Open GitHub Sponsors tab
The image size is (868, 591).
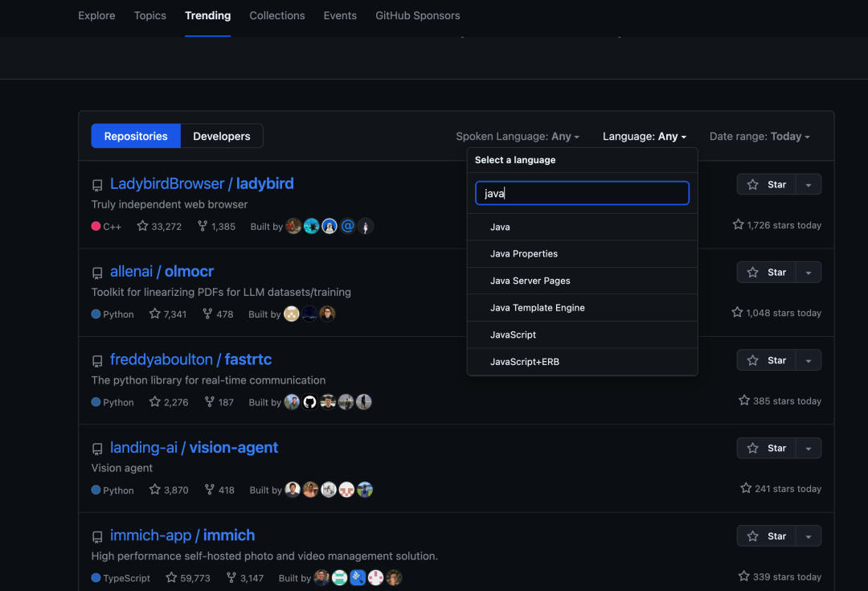coord(417,15)
